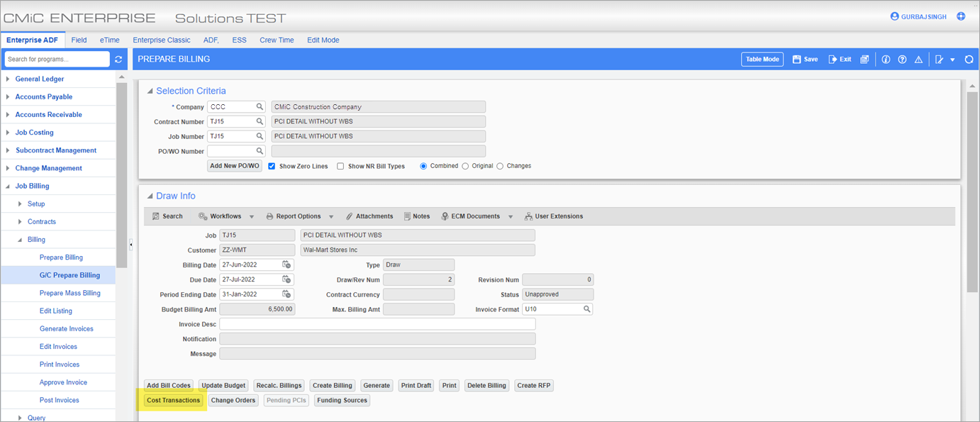Open Attachments in Draw Info toolbar

point(369,216)
